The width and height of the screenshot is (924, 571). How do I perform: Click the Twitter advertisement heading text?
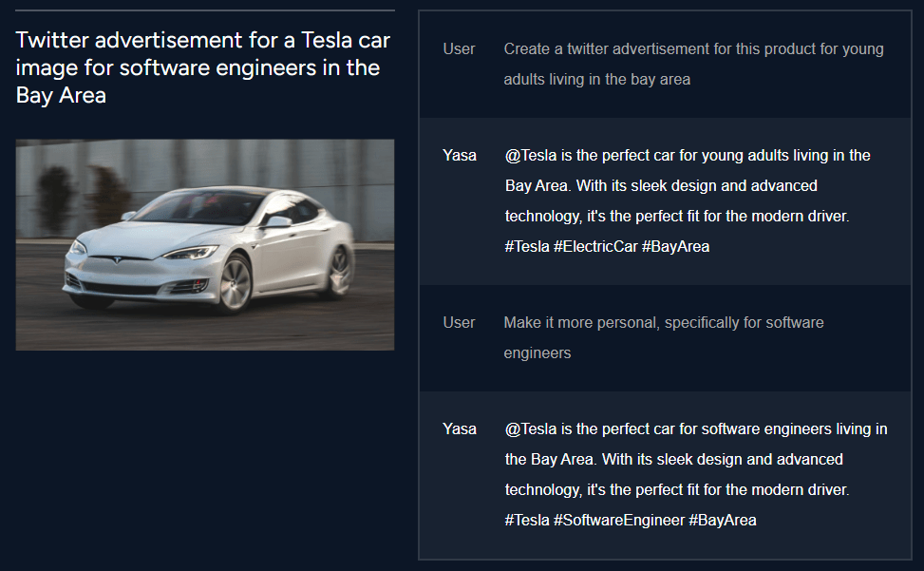tap(202, 67)
